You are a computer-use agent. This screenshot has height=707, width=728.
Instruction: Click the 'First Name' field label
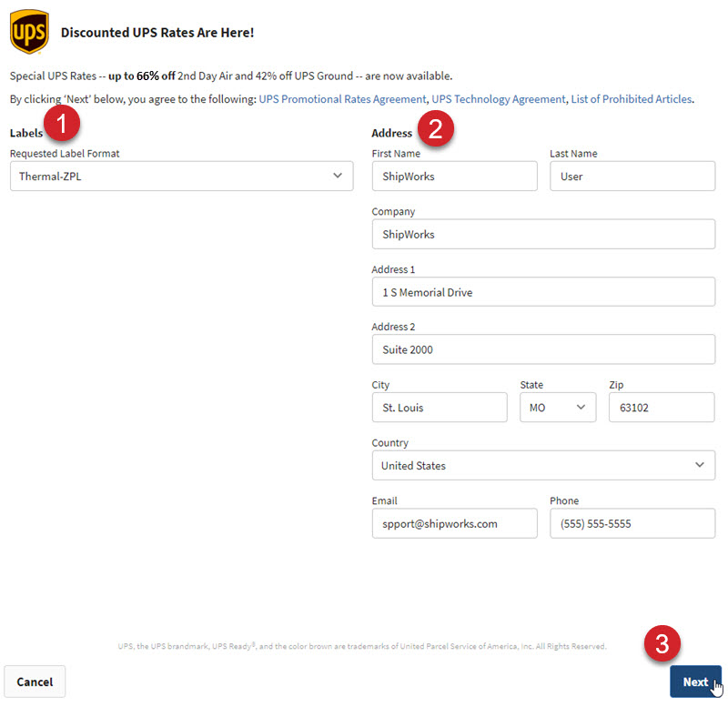396,154
